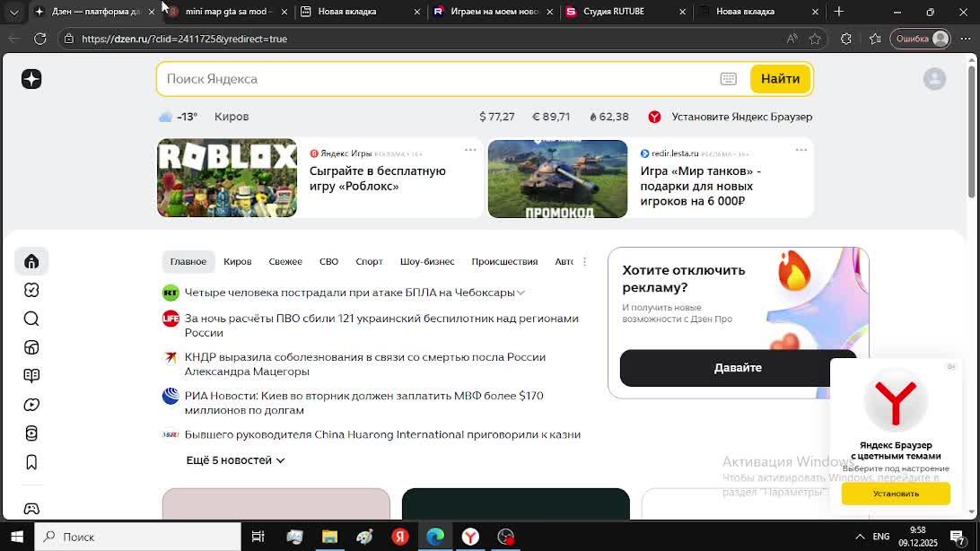Open more news categories three-dot menu

click(x=584, y=262)
